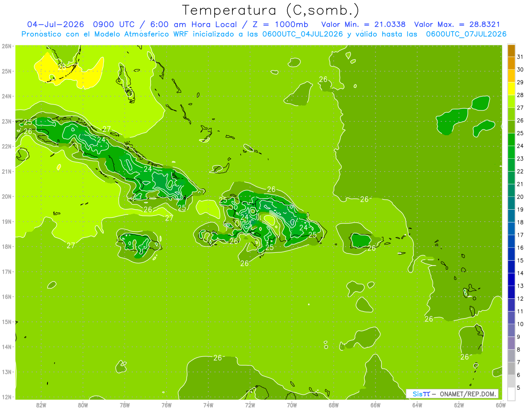This screenshot has width=532, height=411.
Task: Click the colorbar tick label 20
Action: 520,196
